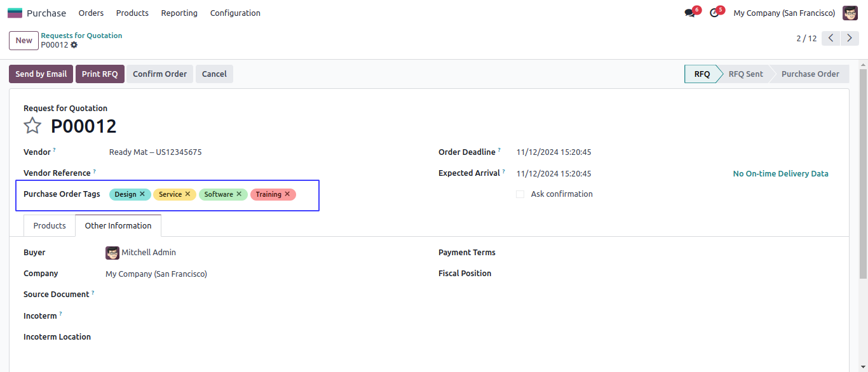The image size is (868, 372).
Task: Open the Buyer field Mitchell Admin
Action: 149,253
